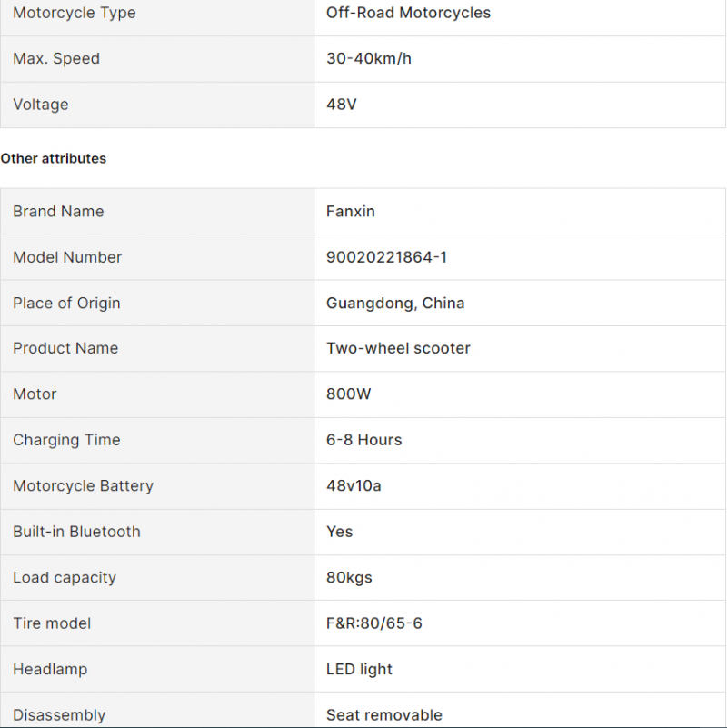Click the 80kgs load capacity value
727x728 pixels.
tap(349, 578)
